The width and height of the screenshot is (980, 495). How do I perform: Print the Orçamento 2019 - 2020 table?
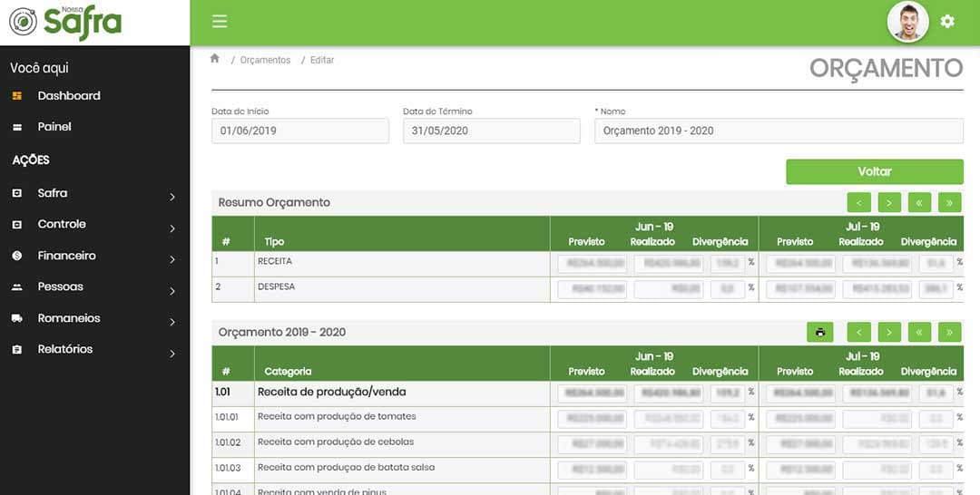820,332
